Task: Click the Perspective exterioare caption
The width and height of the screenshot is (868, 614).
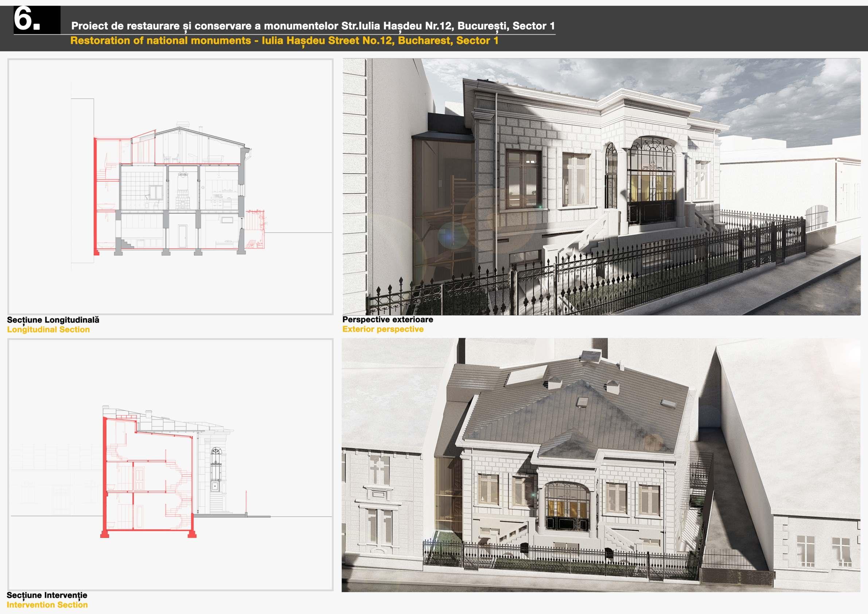Action: point(388,319)
